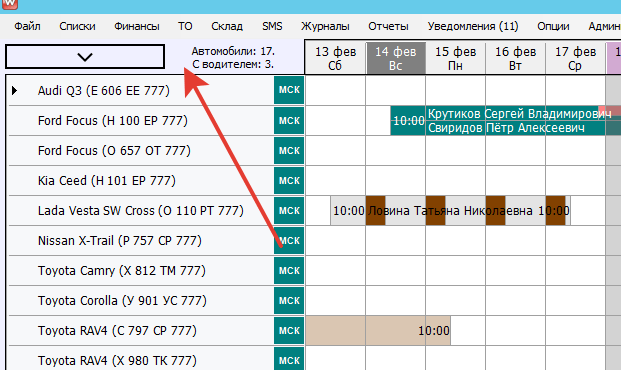
Task: Click МСК badge on Toyota Corolla row
Action: [x=289, y=301]
